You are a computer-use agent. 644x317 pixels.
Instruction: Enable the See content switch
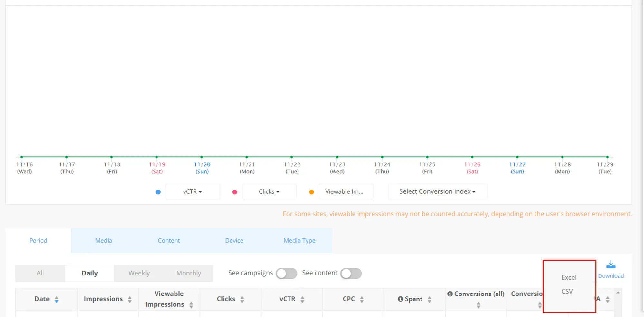pyautogui.click(x=351, y=274)
